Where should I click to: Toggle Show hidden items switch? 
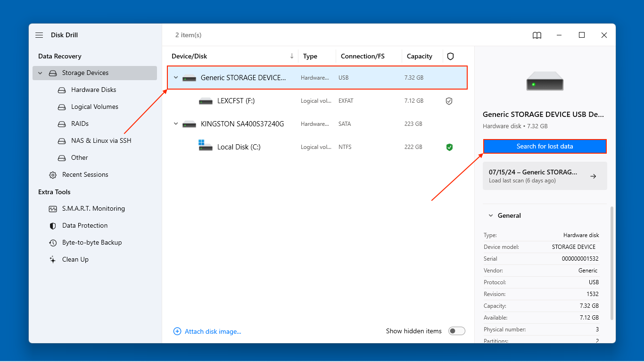tap(457, 331)
